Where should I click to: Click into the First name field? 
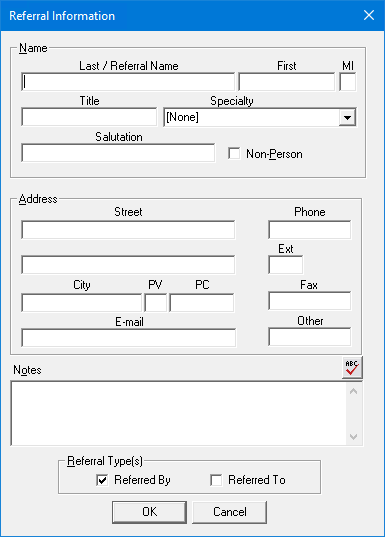286,82
